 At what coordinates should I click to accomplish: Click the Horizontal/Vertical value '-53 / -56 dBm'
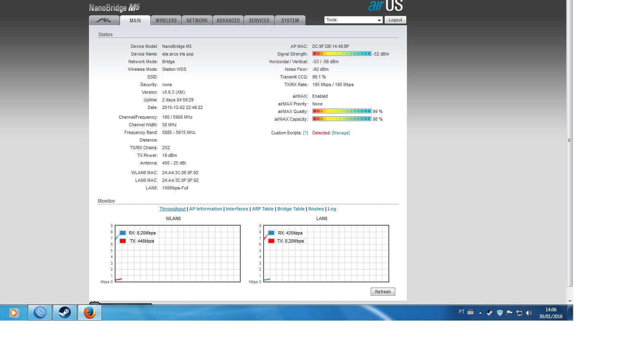click(326, 62)
